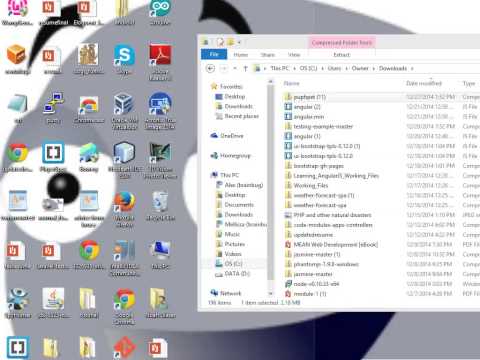Switch to the View ribbon tab

(294, 55)
